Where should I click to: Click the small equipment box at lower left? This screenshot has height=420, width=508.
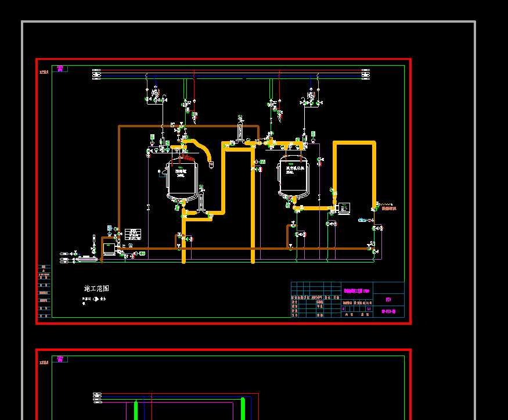(109, 247)
